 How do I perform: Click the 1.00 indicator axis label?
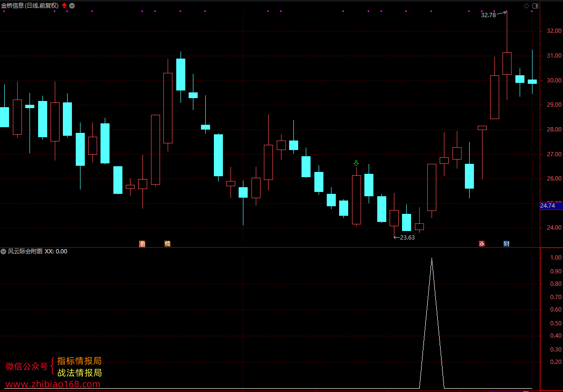click(x=556, y=257)
